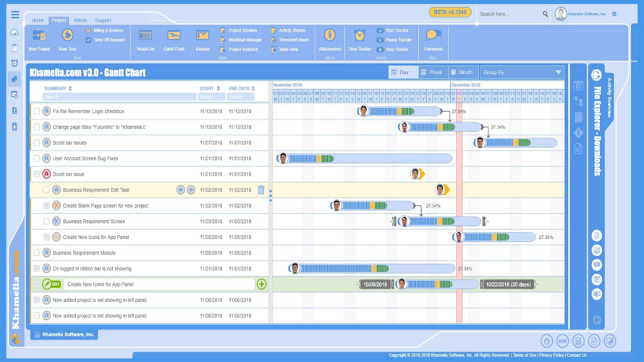Screen dimensions: 644x362
Task: Toggle the Time Off Request checkbox
Action: 88,41
